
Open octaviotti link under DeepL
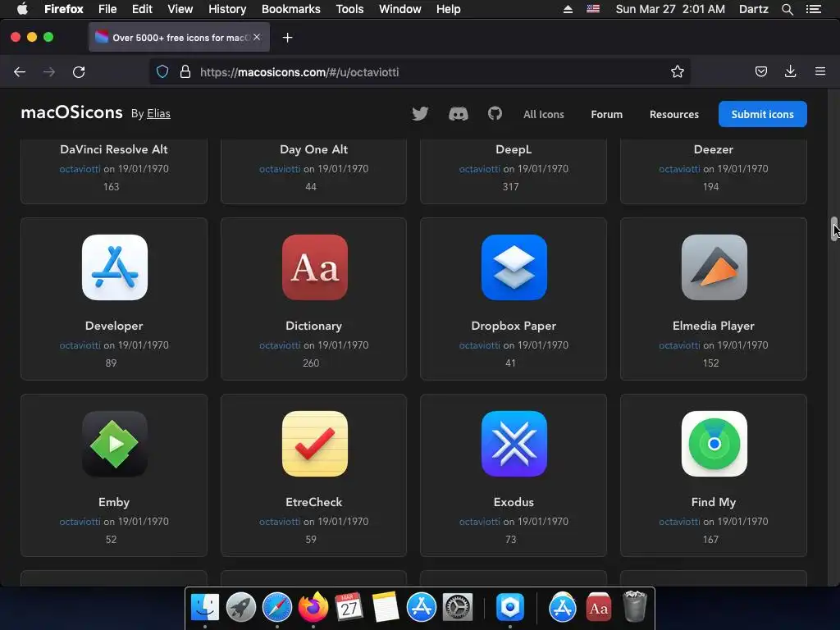(x=479, y=169)
